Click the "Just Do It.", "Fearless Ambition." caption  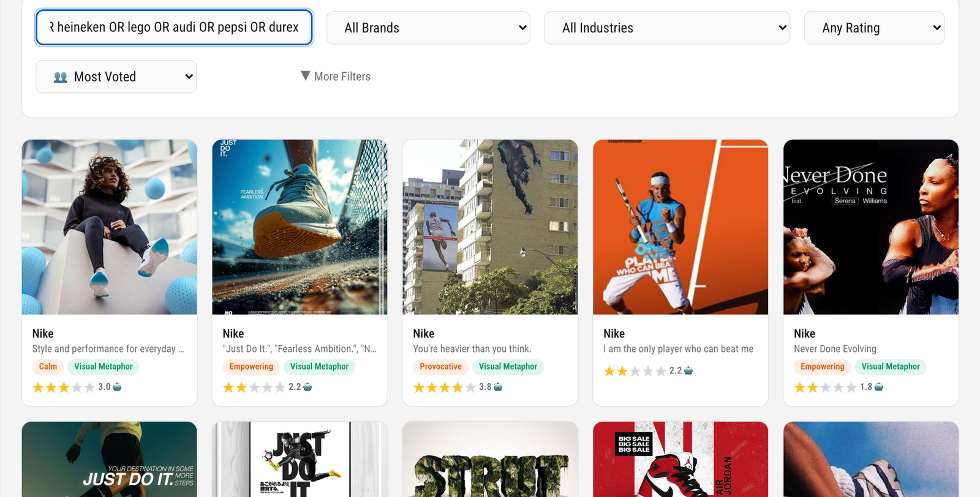(x=300, y=349)
